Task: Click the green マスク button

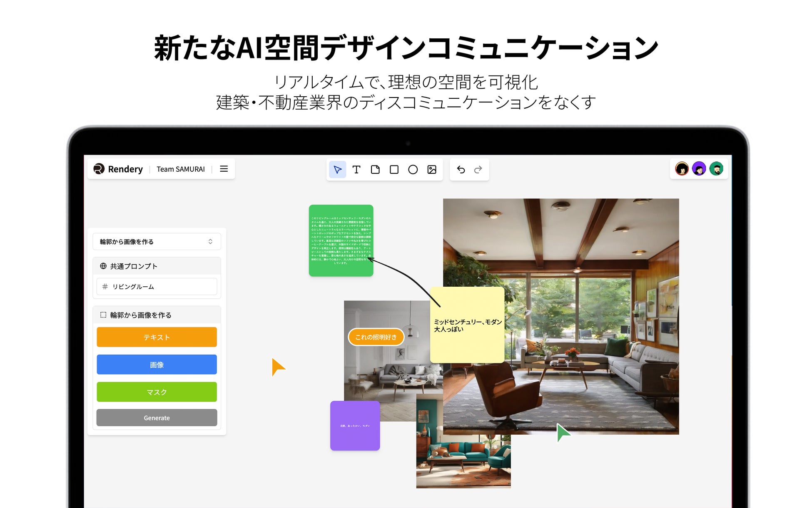Action: pos(157,392)
